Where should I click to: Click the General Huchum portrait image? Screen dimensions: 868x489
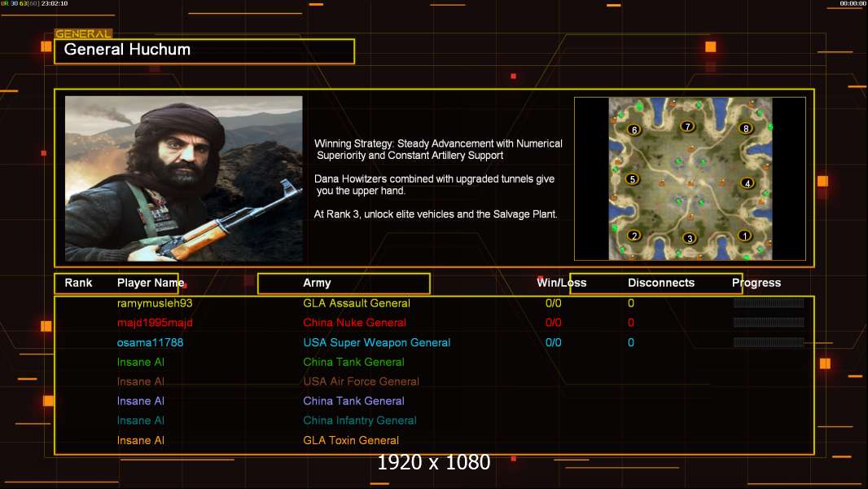(184, 178)
